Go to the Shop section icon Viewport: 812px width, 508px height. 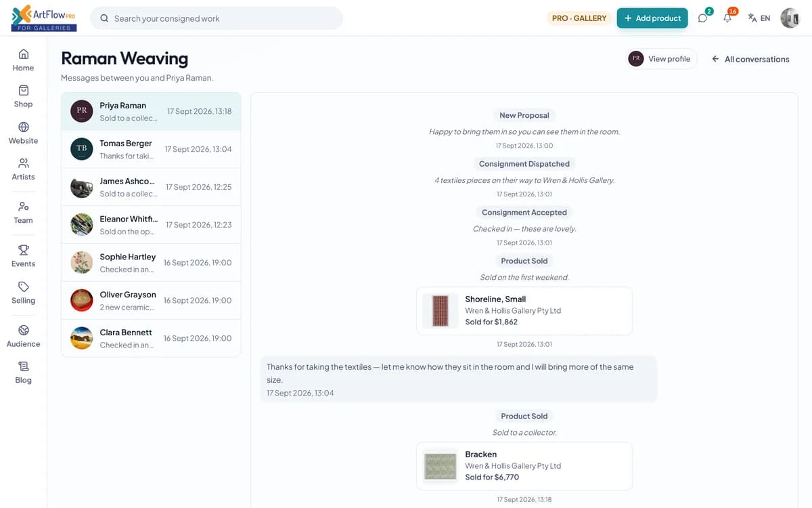click(x=23, y=91)
